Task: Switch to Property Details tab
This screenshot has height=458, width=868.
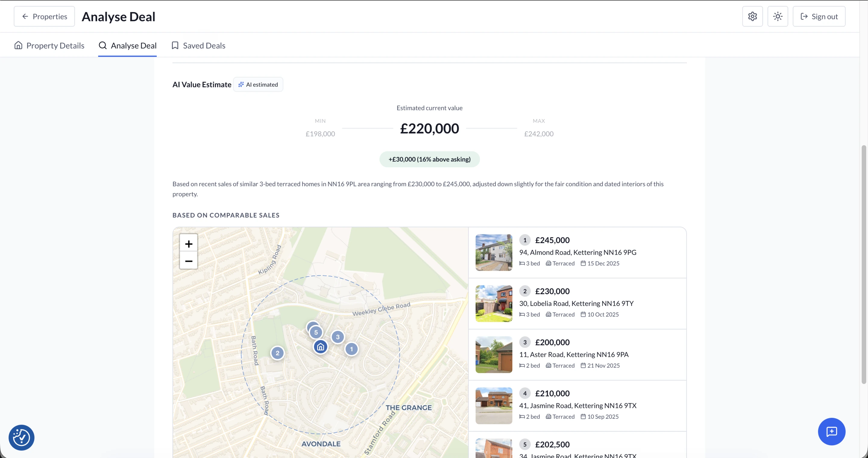Action: (x=49, y=45)
